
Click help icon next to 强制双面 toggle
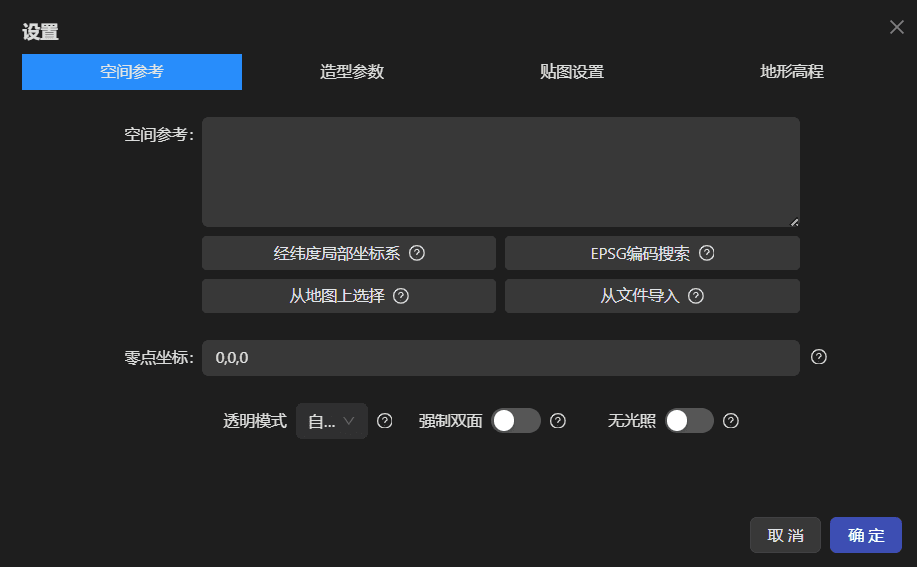coord(558,421)
